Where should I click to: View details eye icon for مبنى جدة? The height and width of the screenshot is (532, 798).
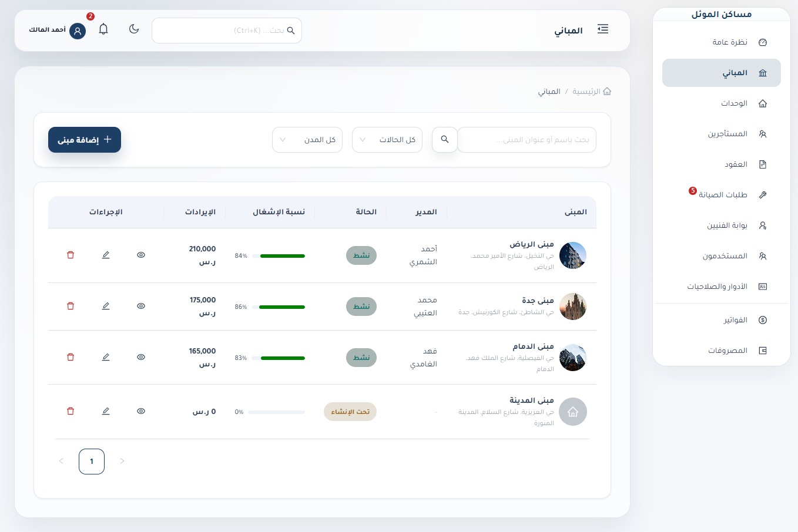tap(141, 306)
